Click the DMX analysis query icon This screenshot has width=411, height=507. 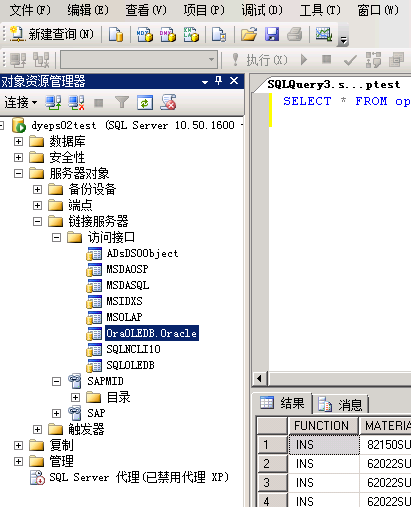(x=168, y=34)
